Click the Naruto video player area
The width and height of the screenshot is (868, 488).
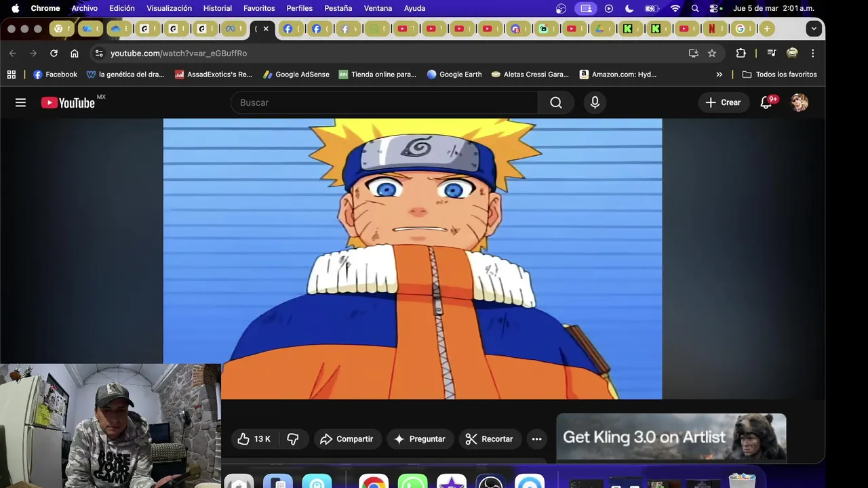(x=412, y=259)
